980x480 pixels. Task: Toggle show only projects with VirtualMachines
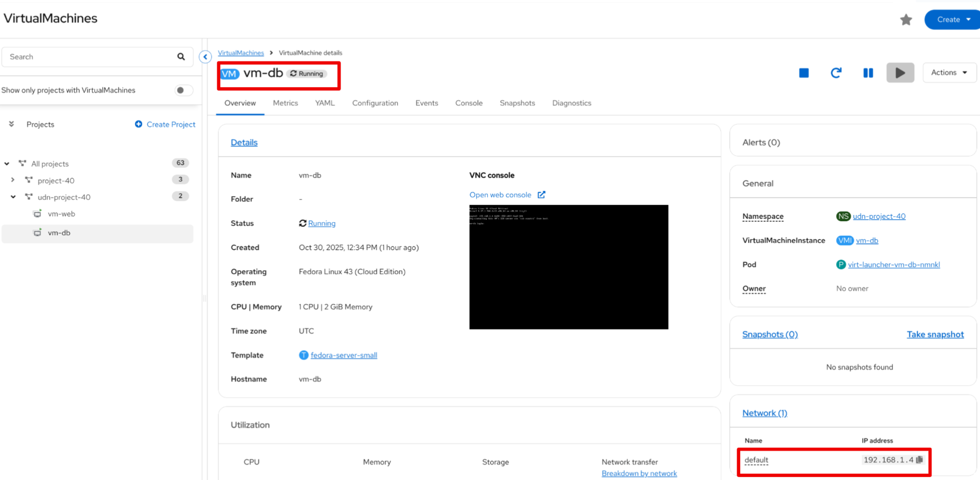[x=183, y=90]
